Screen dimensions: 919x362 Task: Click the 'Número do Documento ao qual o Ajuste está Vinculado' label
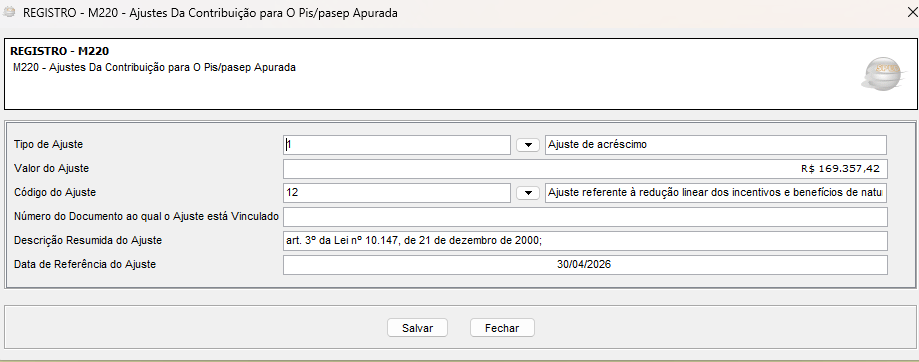click(x=147, y=216)
